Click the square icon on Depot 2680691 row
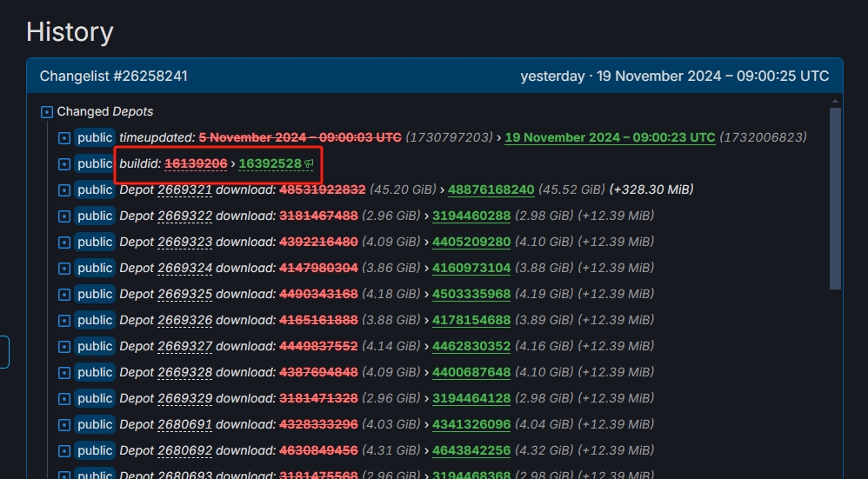868x479 pixels. pos(63,425)
